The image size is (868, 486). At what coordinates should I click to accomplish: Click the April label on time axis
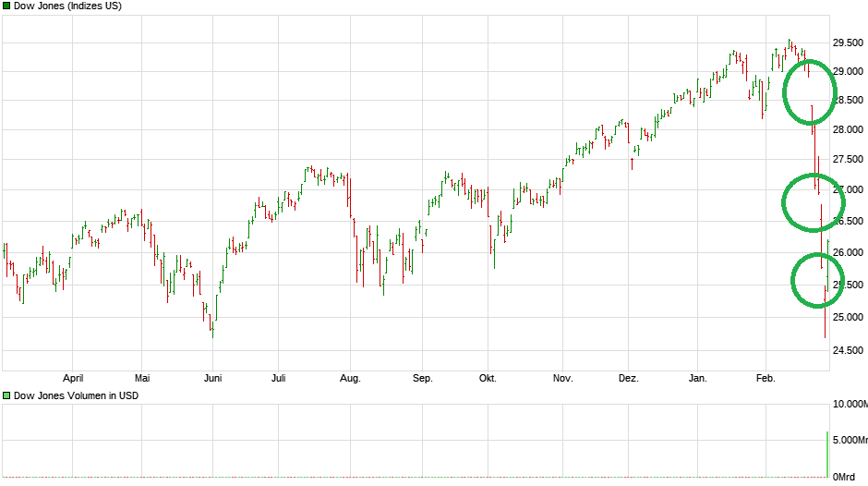pos(73,378)
